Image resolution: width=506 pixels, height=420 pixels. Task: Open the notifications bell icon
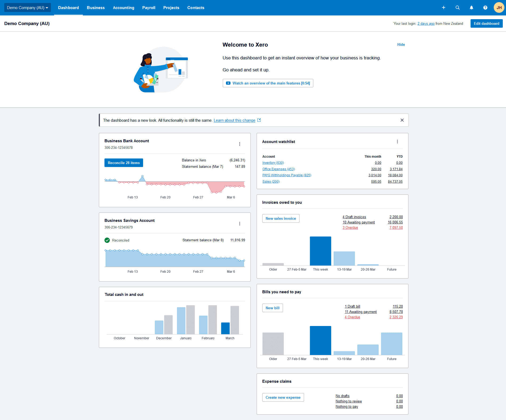(471, 7)
